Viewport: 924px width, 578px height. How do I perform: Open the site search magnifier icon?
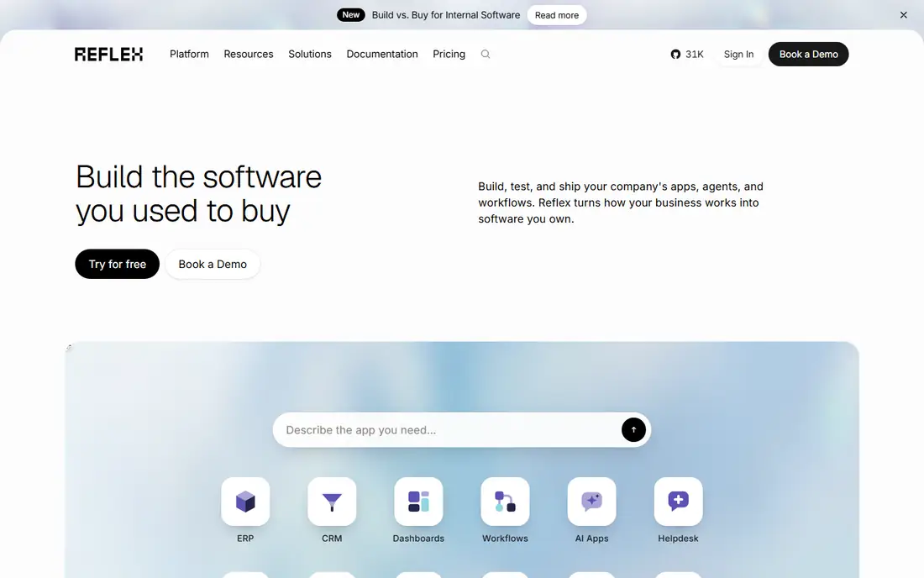[x=486, y=55]
